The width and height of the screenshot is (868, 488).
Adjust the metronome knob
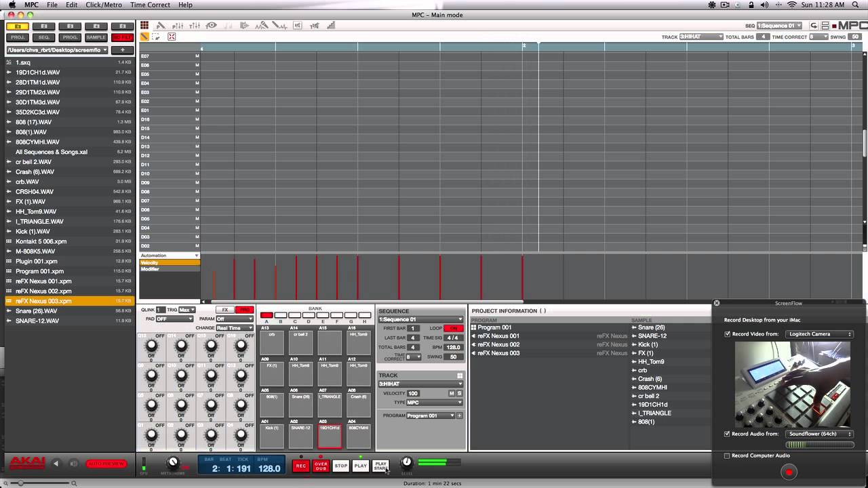click(x=173, y=462)
